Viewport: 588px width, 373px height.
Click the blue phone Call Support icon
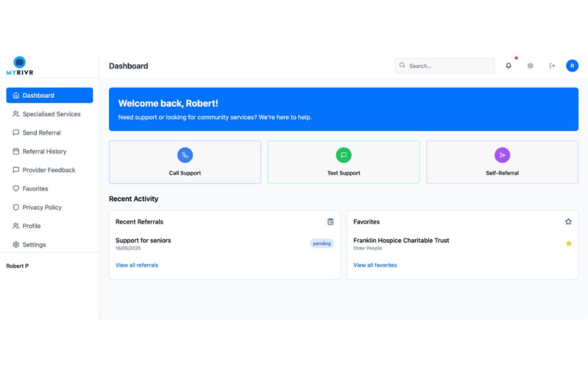click(185, 155)
